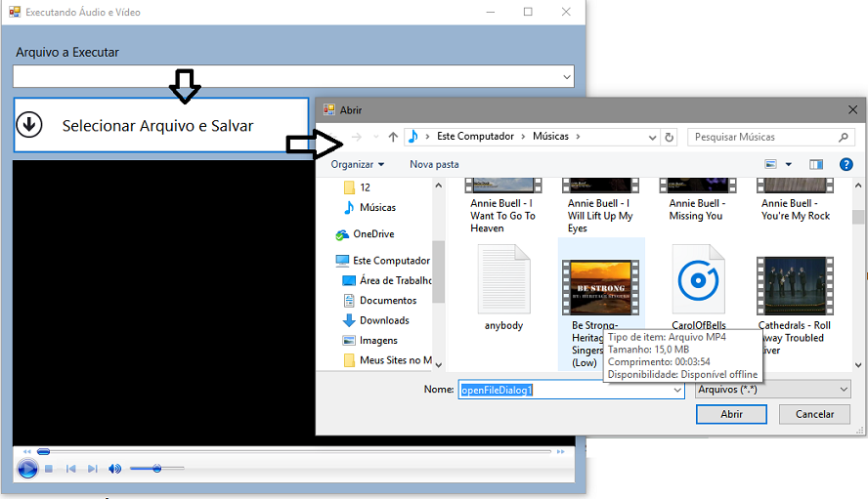
Task: Click Este Computador in the address path
Action: pos(475,136)
